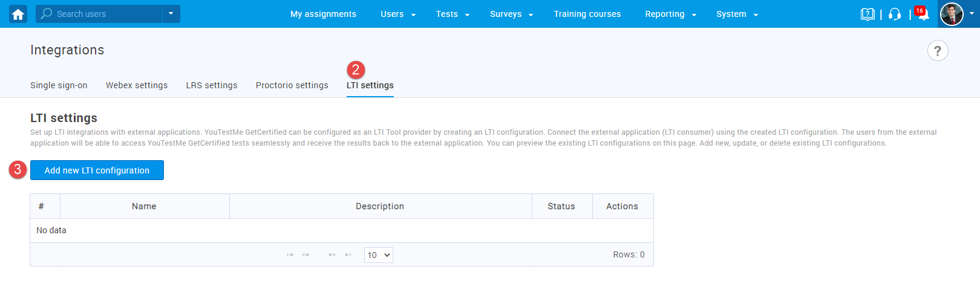The image size is (980, 281).
Task: Open the manual book icon
Action: click(x=867, y=14)
